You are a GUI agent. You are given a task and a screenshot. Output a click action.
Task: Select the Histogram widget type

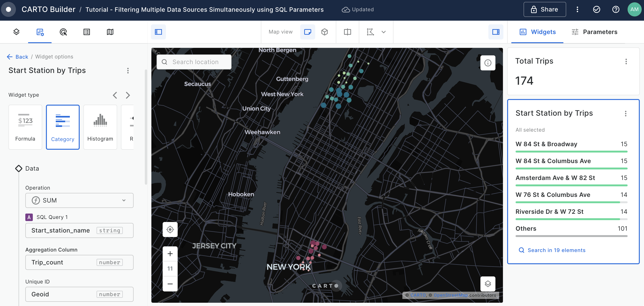pos(100,127)
